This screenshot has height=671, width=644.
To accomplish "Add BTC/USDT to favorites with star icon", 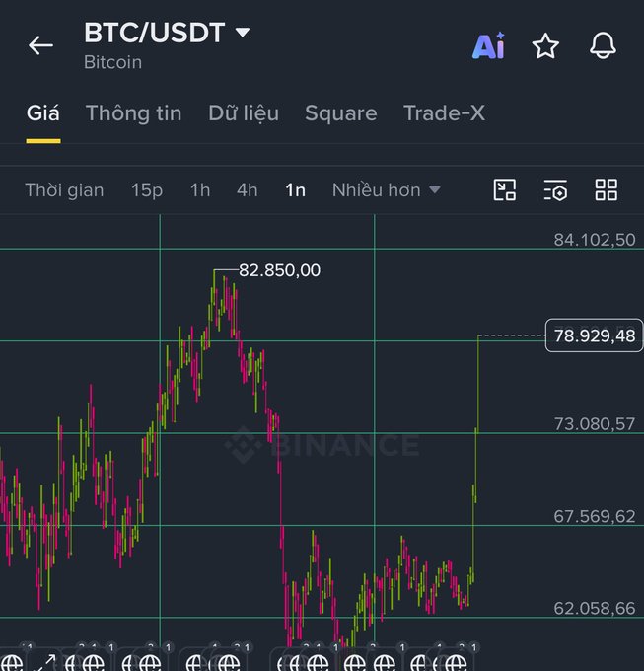I will click(x=545, y=45).
